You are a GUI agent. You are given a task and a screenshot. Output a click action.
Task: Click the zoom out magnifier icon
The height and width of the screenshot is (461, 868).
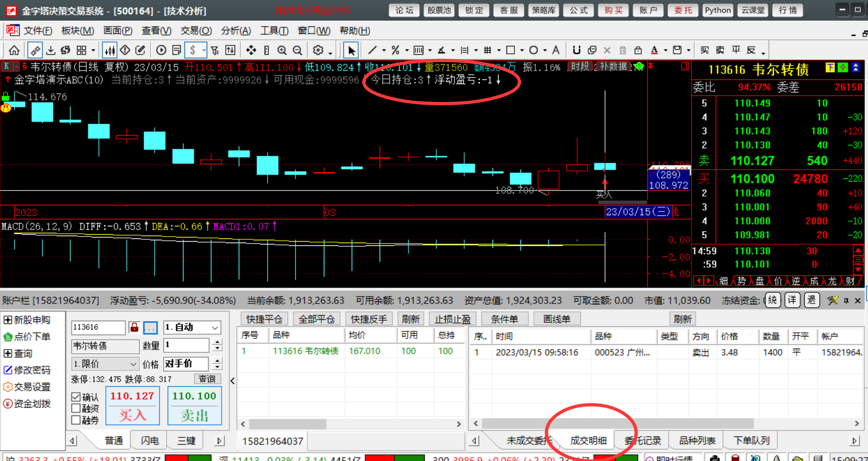click(297, 50)
